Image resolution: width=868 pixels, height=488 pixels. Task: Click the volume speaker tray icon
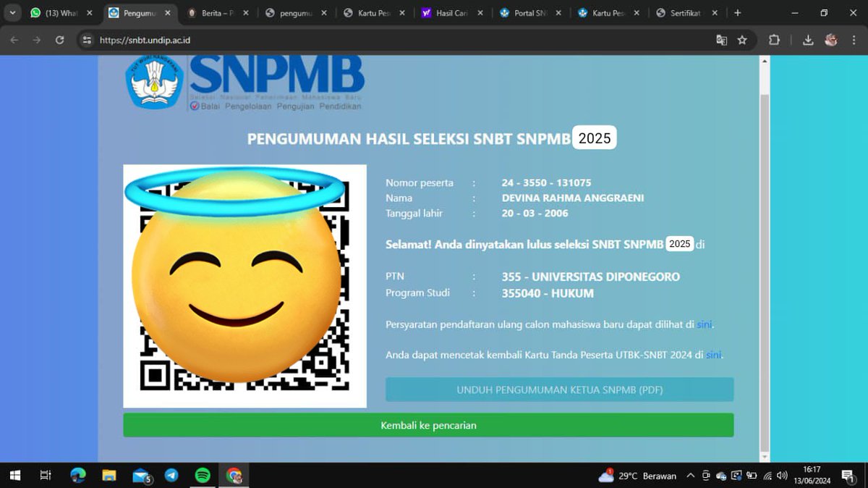[783, 476]
